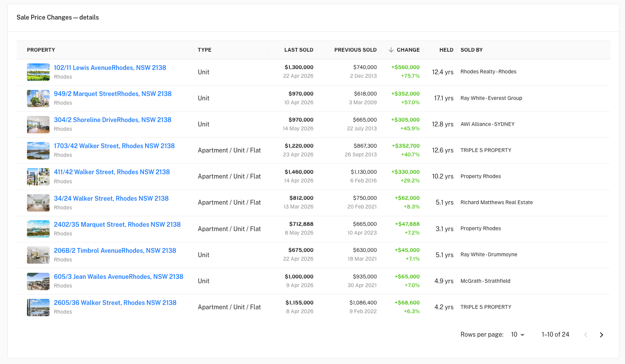Go to next page of results
Viewport: 625px width, 364px height.
[602, 334]
